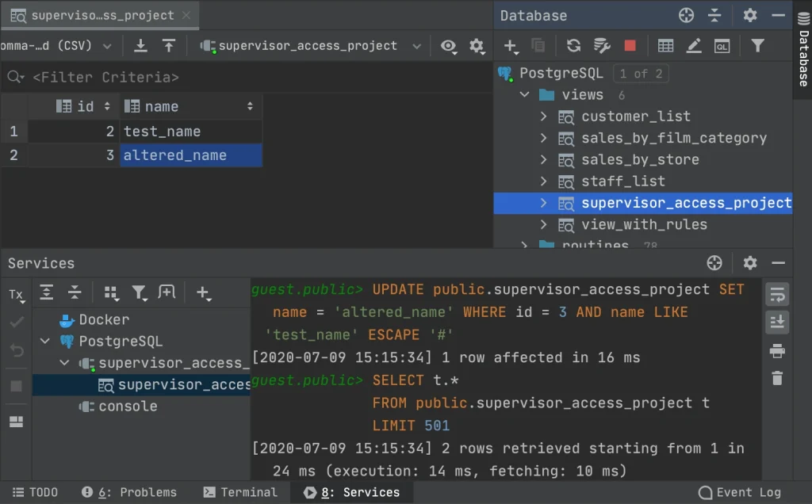Toggle soft-wrap in the console output

click(x=777, y=294)
